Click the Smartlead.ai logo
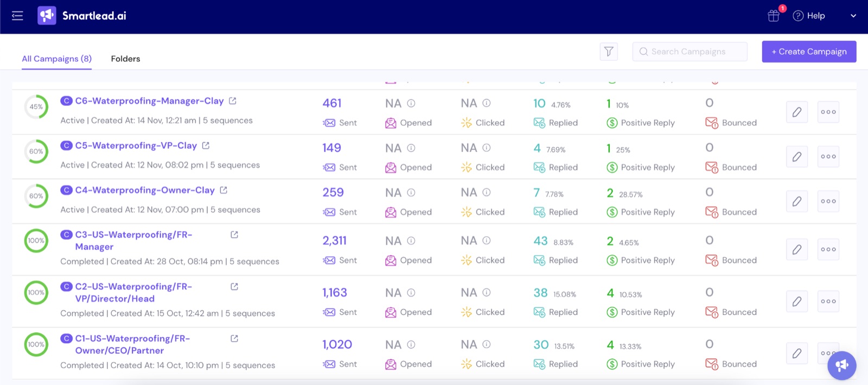The width and height of the screenshot is (868, 385). click(x=82, y=16)
